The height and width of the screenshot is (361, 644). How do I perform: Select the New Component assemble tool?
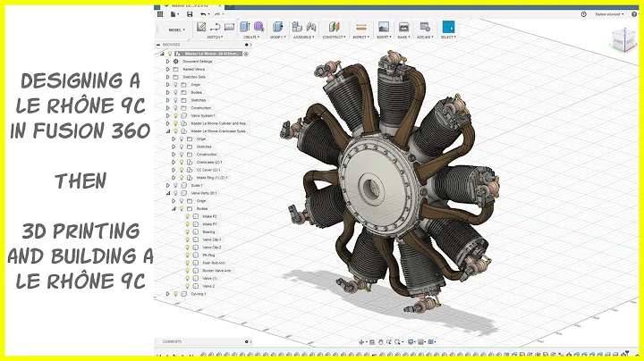[297, 27]
